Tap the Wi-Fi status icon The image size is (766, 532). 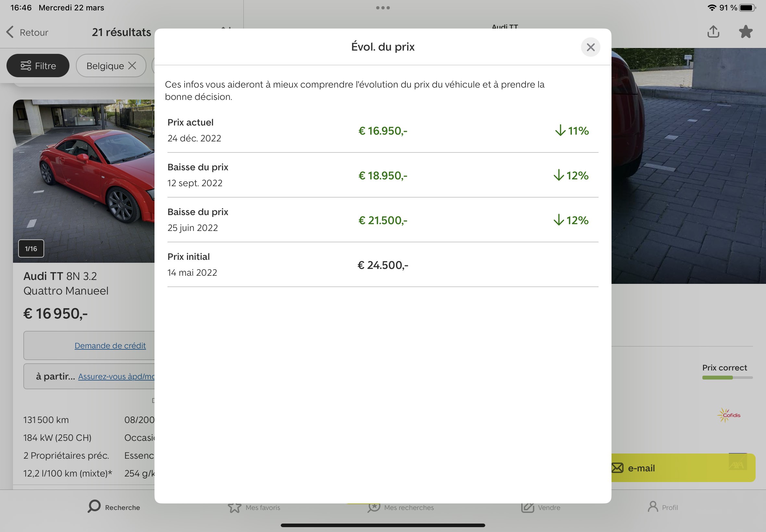[712, 8]
